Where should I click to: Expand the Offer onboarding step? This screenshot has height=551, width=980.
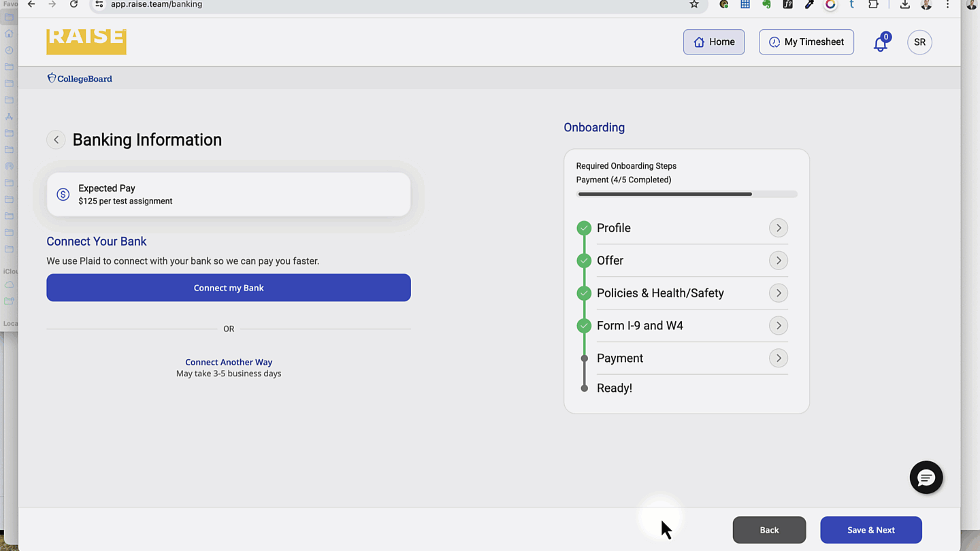point(779,261)
